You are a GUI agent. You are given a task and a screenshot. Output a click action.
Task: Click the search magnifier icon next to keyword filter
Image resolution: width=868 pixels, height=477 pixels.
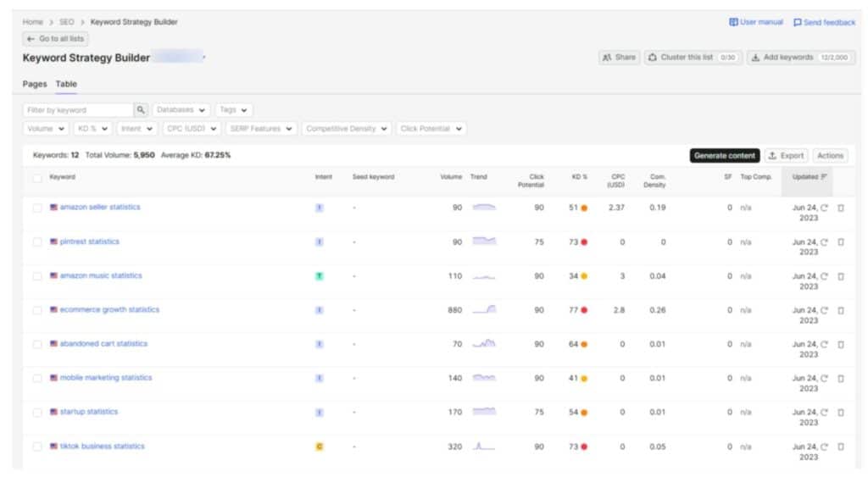click(141, 109)
